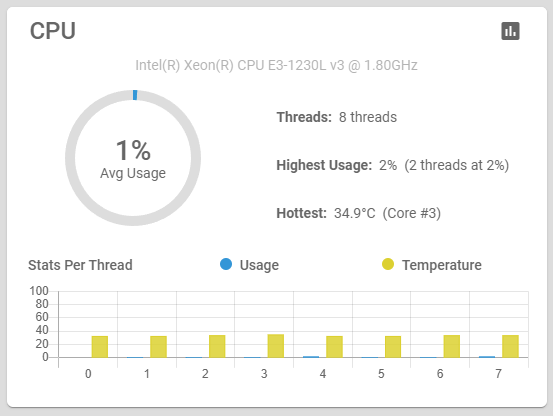Image resolution: width=553 pixels, height=416 pixels.
Task: Select thread 0 temperature bar
Action: (x=100, y=347)
